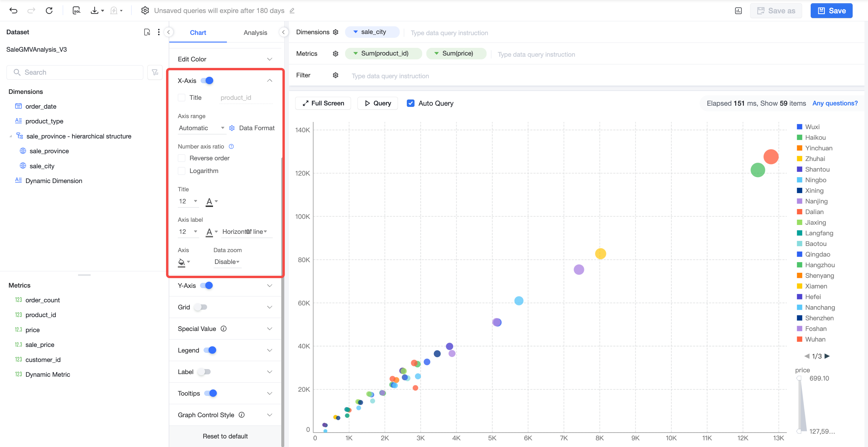This screenshot has height=447, width=868.
Task: Click the Any questions? link
Action: (x=835, y=103)
